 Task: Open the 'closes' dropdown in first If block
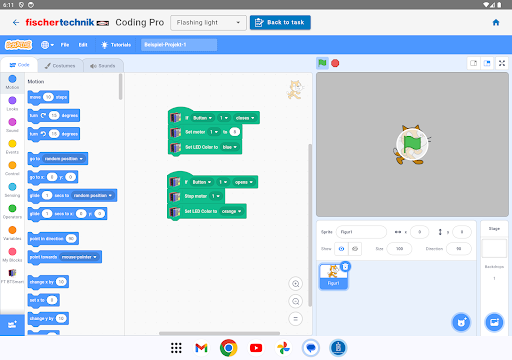click(245, 118)
